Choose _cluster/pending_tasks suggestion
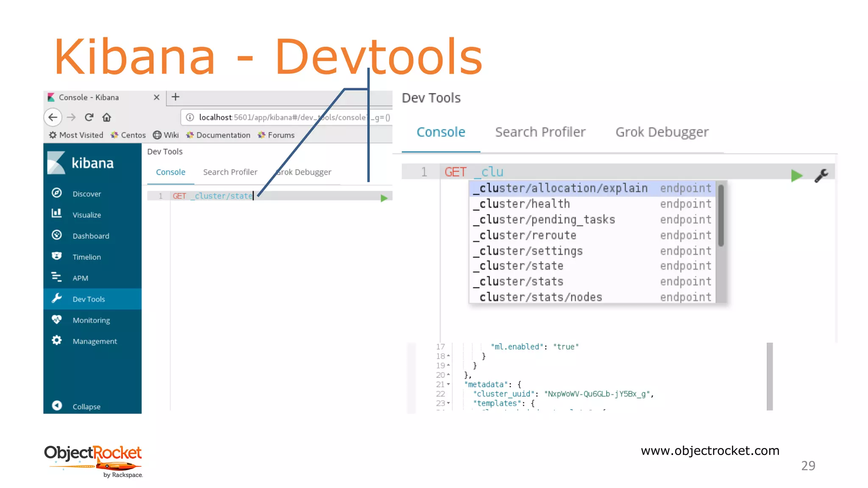The image size is (868, 488). coord(593,219)
